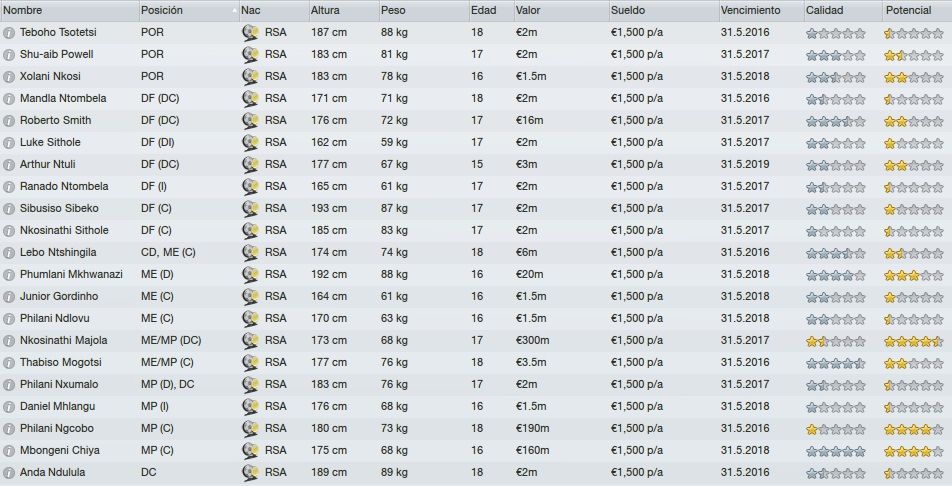Open info icon for Mbongeni Chiya
Screen dimensions: 952x486
8,451
